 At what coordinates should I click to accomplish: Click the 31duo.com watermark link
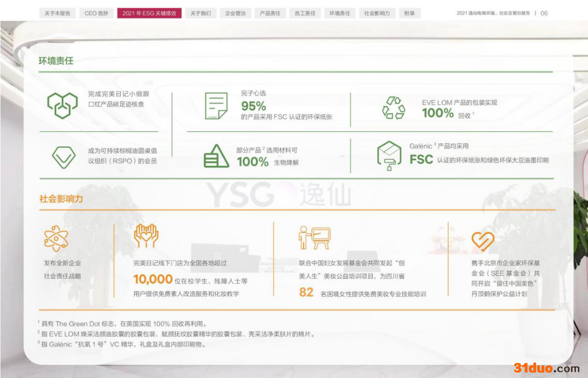click(547, 368)
